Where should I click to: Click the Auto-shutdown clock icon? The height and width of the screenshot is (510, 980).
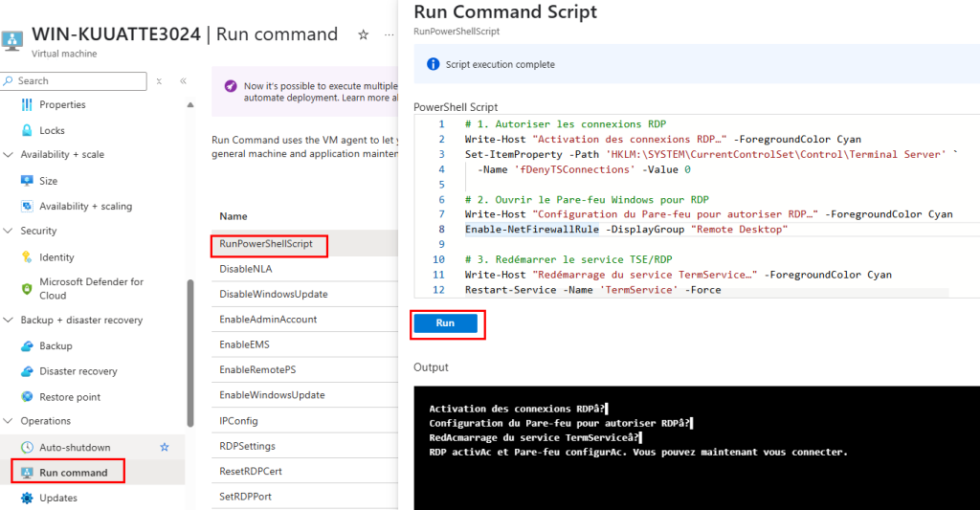point(27,447)
